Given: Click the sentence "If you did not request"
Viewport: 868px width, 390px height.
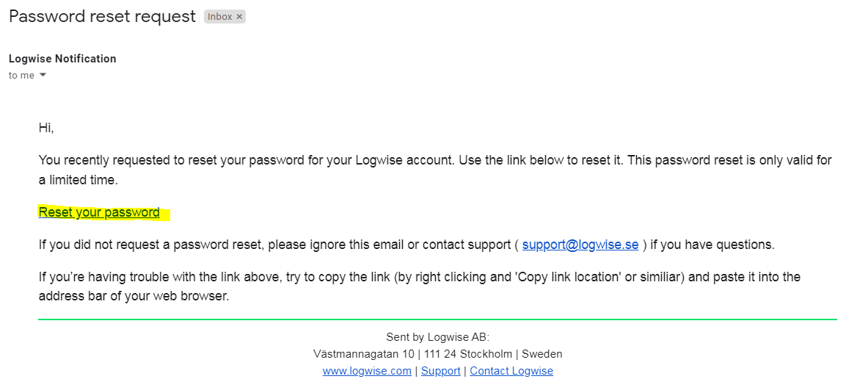Looking at the screenshot, I should 406,245.
